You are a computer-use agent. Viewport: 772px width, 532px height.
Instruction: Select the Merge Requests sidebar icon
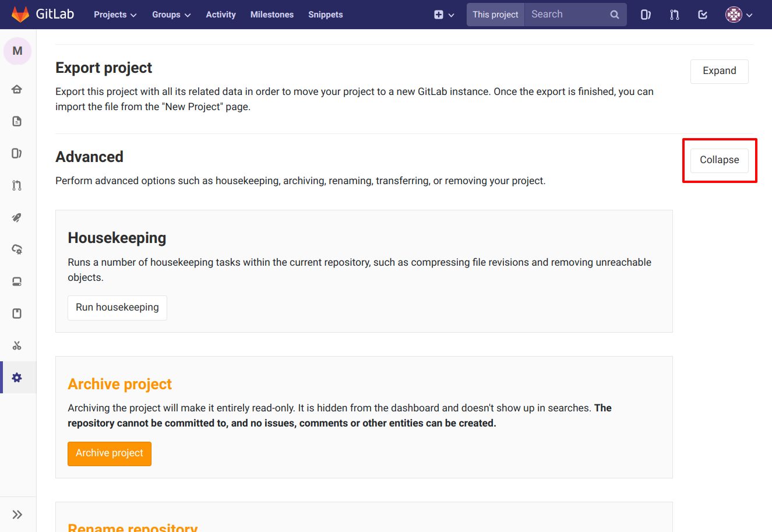pos(17,185)
